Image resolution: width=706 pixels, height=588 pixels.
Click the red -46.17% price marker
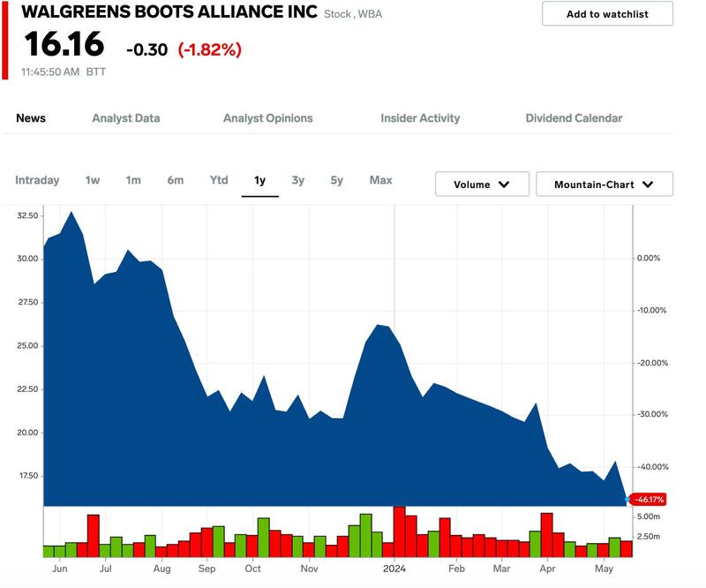[x=649, y=500]
